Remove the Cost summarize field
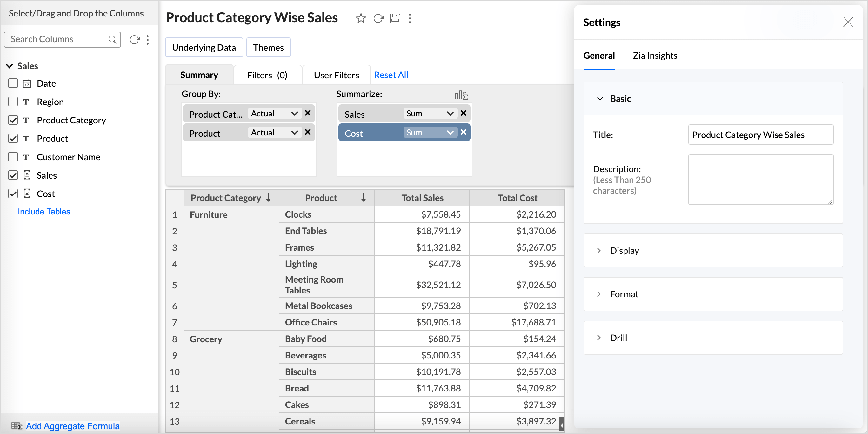This screenshot has height=434, width=868. pyautogui.click(x=463, y=132)
